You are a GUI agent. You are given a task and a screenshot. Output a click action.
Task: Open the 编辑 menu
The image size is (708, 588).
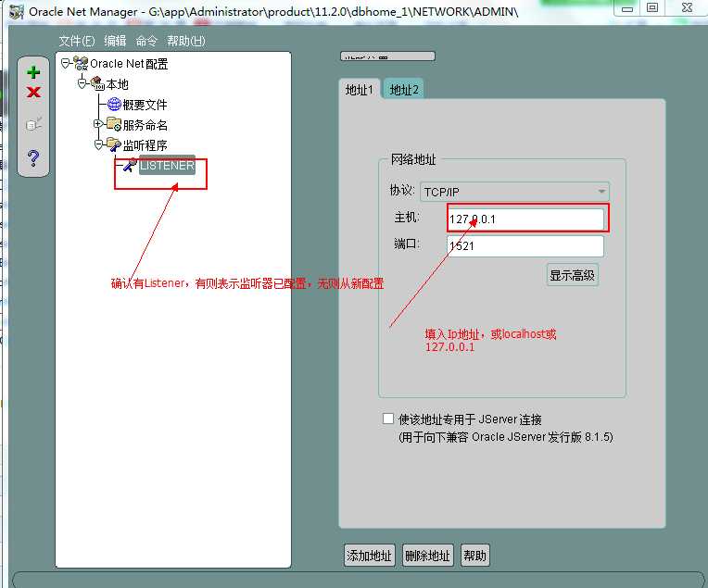(x=115, y=41)
